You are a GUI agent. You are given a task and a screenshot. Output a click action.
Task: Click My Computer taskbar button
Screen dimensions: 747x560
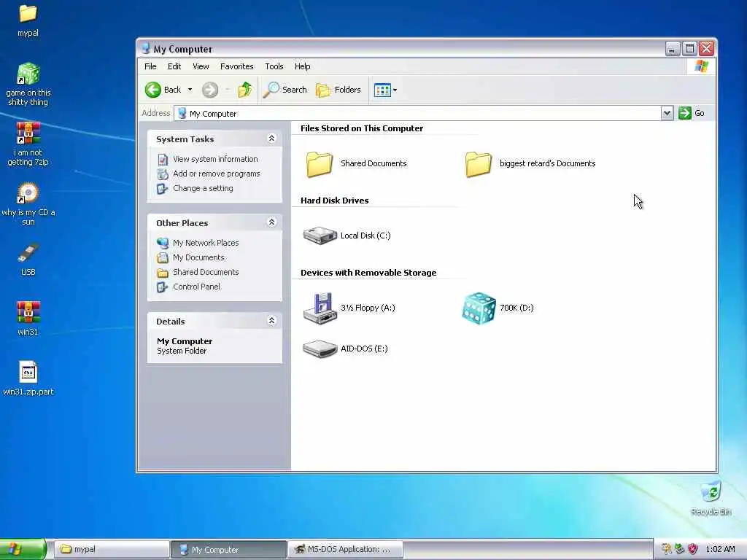228,550
